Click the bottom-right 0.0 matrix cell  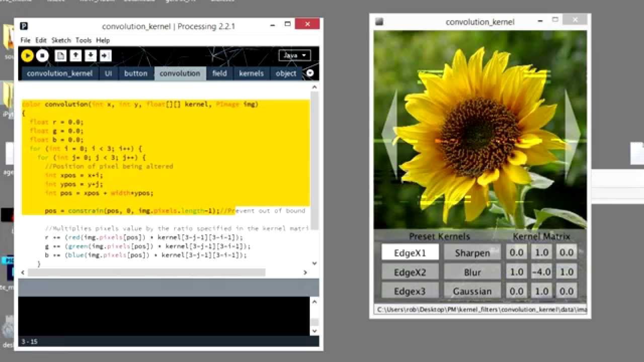[x=567, y=291]
